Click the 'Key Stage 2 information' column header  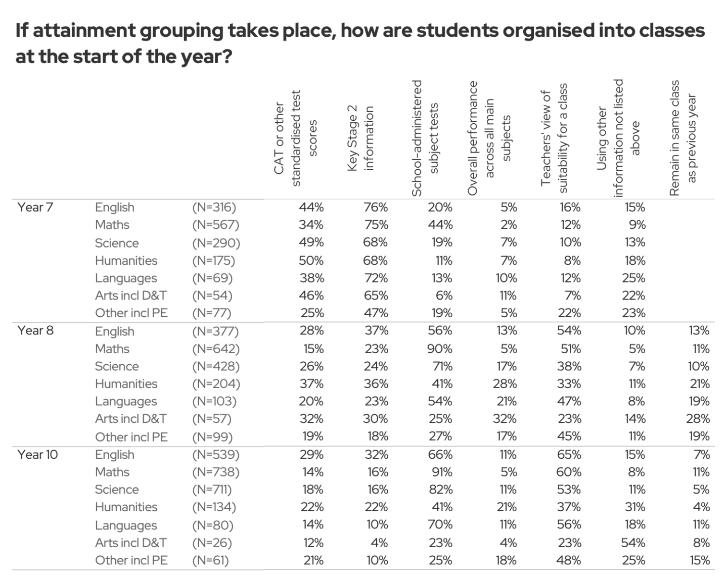point(360,137)
